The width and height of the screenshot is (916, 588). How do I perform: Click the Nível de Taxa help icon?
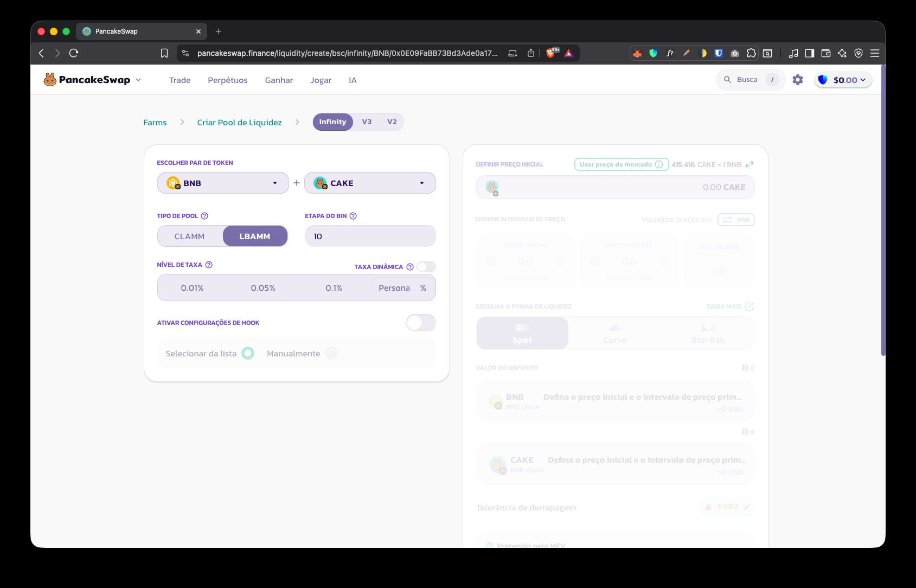tap(209, 265)
